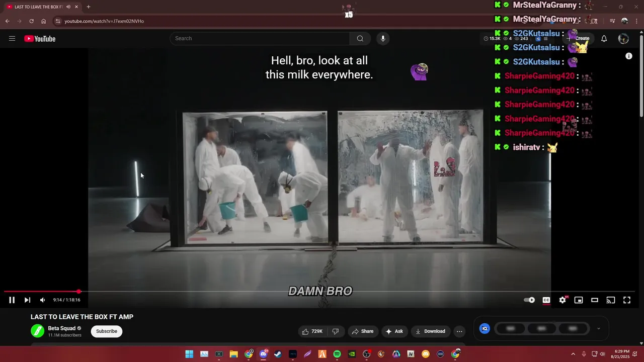The height and width of the screenshot is (362, 644).
Task: Open Spotify from the taskbar
Action: click(x=337, y=354)
